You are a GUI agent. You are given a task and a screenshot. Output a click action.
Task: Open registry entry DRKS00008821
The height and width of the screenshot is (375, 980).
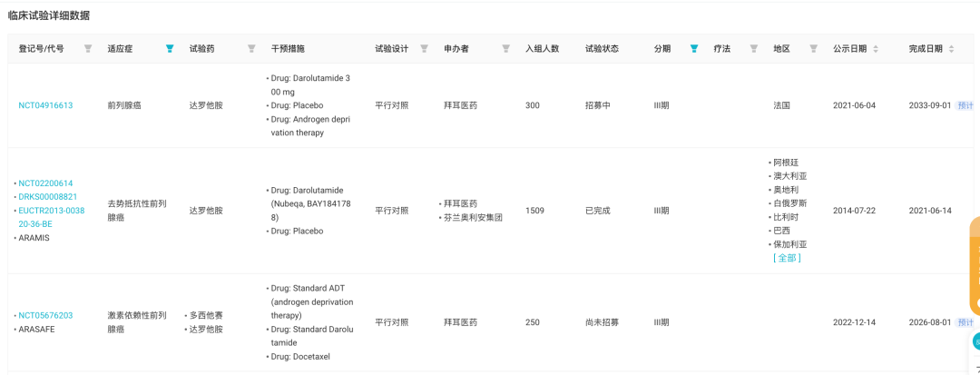pos(47,197)
